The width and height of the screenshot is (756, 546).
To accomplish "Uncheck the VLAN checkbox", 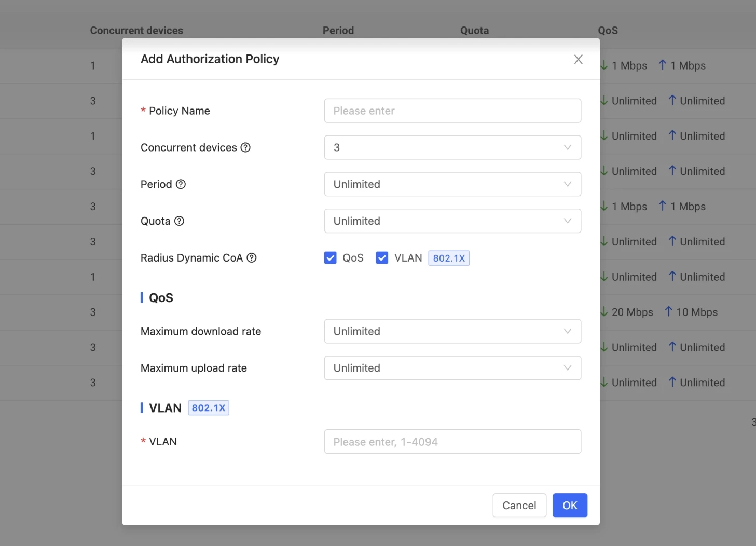I will 382,258.
